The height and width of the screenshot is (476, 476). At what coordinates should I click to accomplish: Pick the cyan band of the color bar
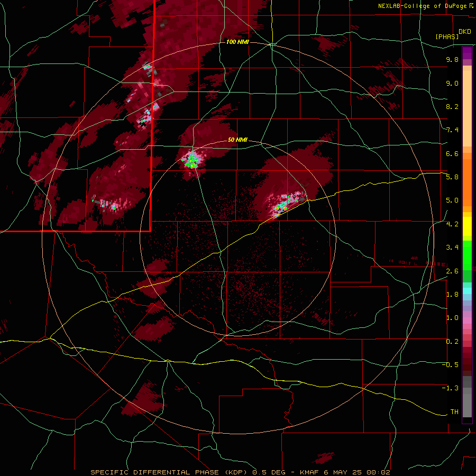467,291
